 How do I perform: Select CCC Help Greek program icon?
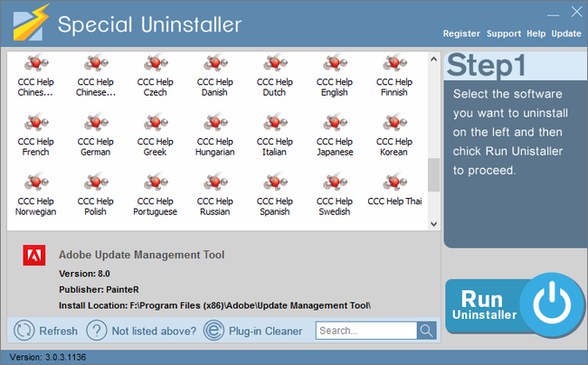coord(156,122)
